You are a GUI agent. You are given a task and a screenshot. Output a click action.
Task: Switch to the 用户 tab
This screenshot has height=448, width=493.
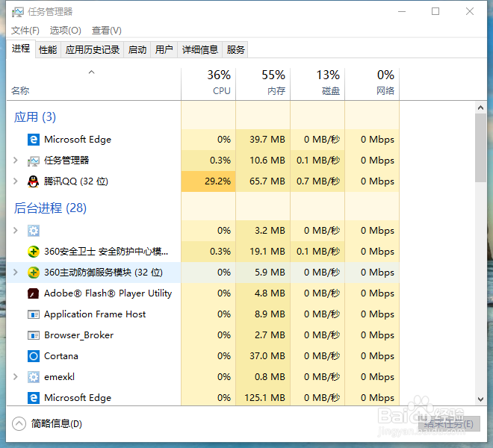[x=164, y=50]
